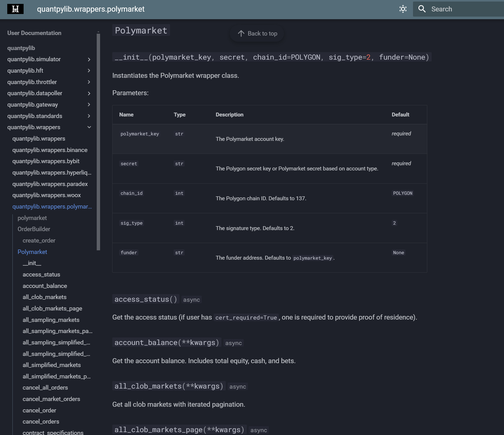Click the access_status() heading
Image resolution: width=504 pixels, height=435 pixels.
pyautogui.click(x=146, y=299)
